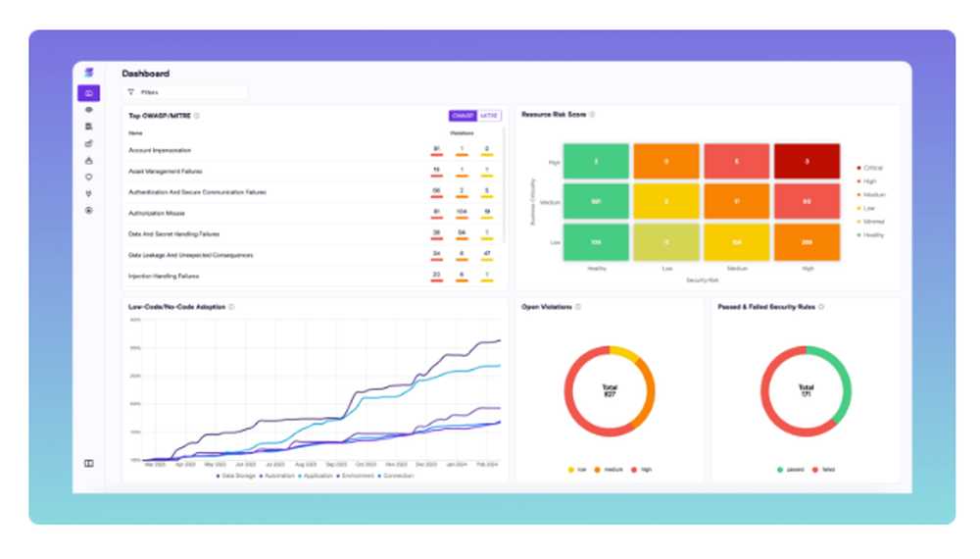Screen dimensions: 980x559
Task: Click the app logo in the sidebar
Action: tap(89, 74)
